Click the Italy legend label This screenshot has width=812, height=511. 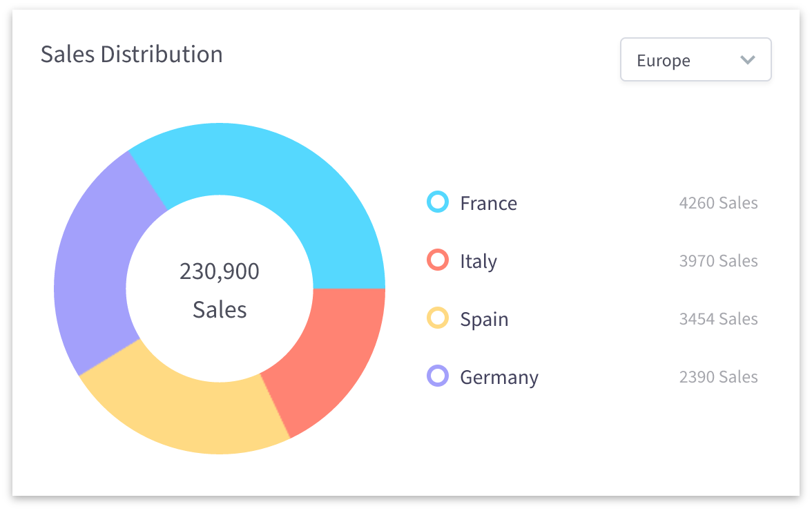(478, 261)
